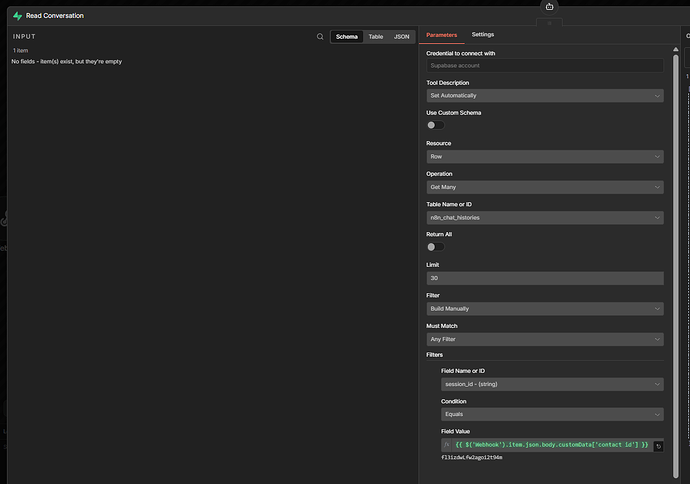This screenshot has height=484, width=690.
Task: Select the Parameters tab
Action: pos(442,35)
